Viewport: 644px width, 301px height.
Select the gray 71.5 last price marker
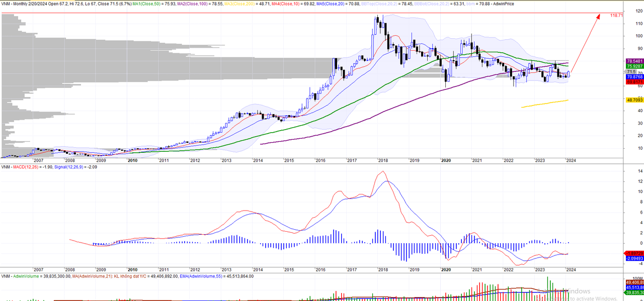click(x=631, y=72)
